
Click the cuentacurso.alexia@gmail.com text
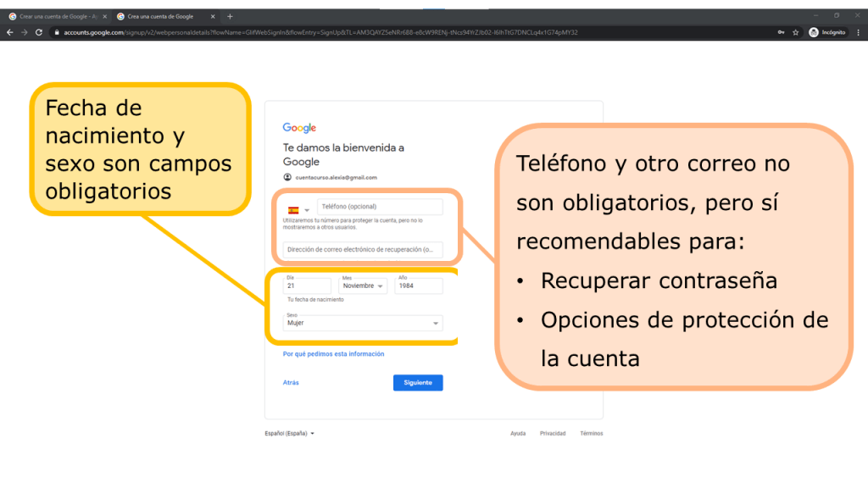(x=336, y=178)
